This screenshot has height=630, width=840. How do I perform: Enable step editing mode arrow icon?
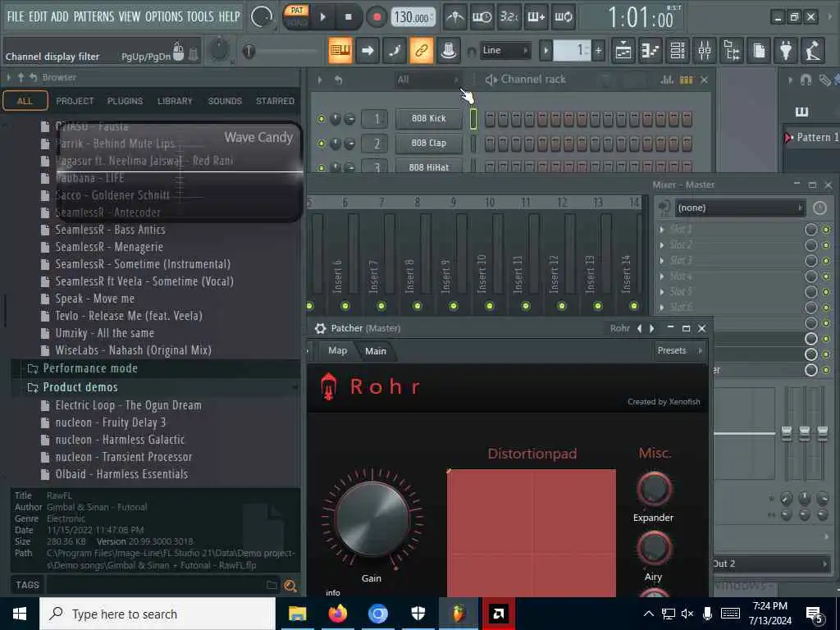367,51
